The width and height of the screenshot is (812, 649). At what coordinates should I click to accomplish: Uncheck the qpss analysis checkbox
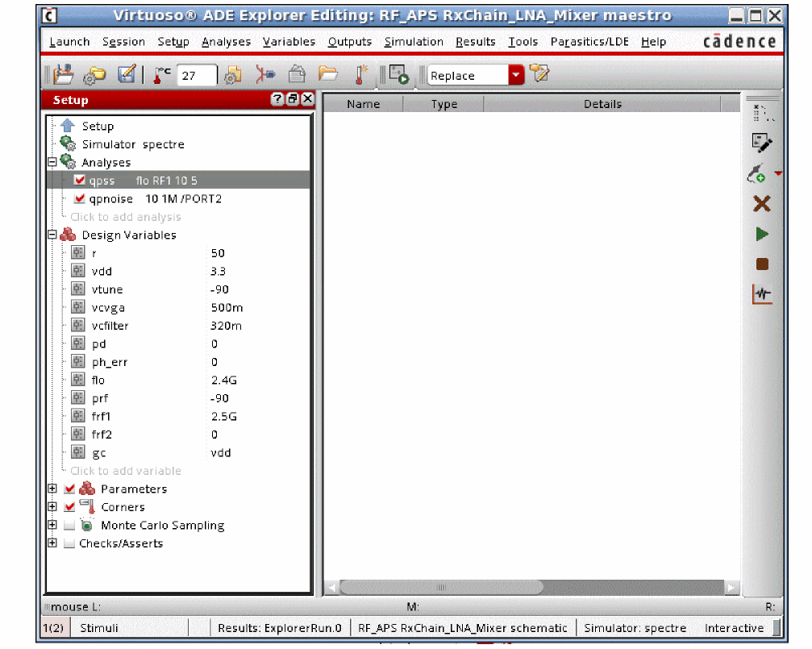click(79, 181)
